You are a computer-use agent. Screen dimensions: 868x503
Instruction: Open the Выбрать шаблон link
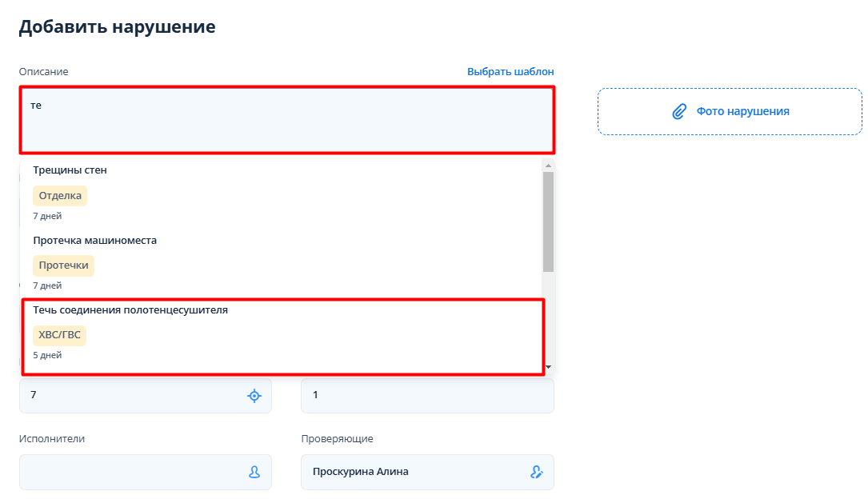click(x=510, y=72)
